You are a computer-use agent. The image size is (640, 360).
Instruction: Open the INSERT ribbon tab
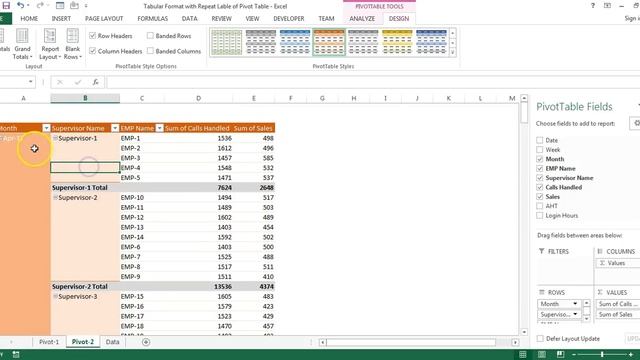tap(61, 19)
